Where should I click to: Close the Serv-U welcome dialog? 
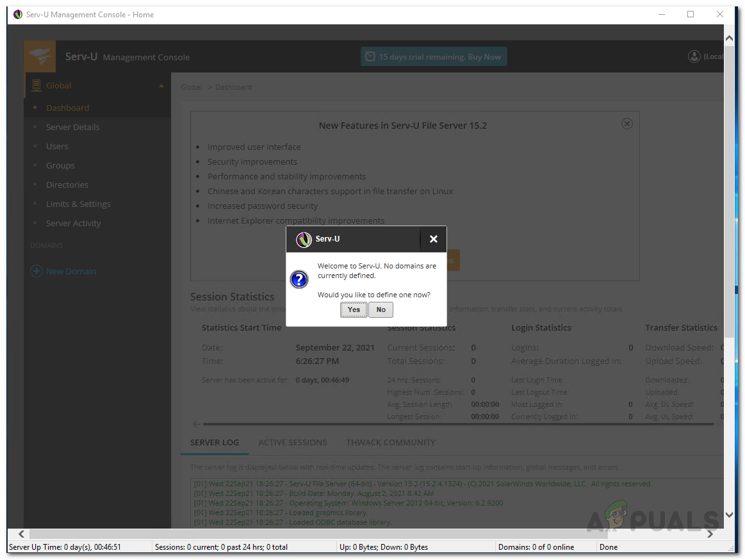(x=433, y=239)
